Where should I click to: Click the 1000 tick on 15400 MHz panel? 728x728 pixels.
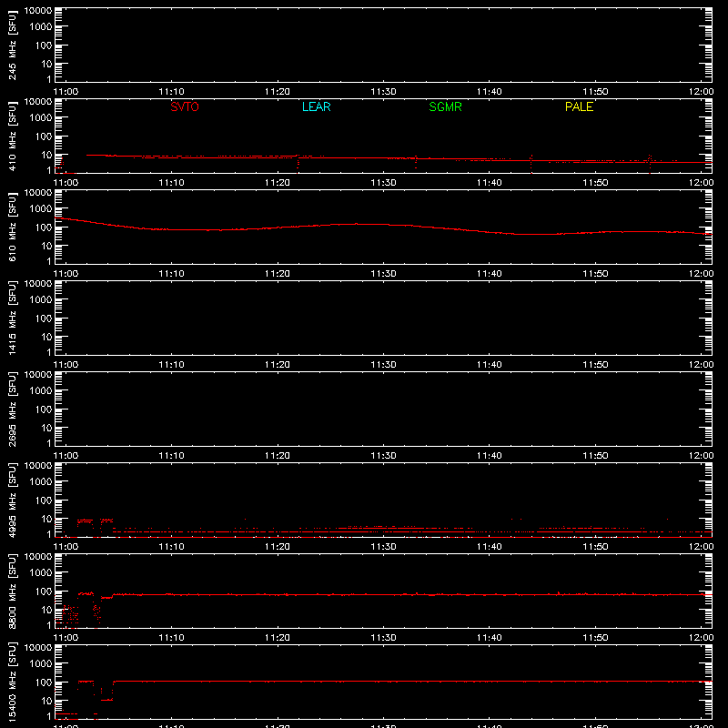click(41, 663)
